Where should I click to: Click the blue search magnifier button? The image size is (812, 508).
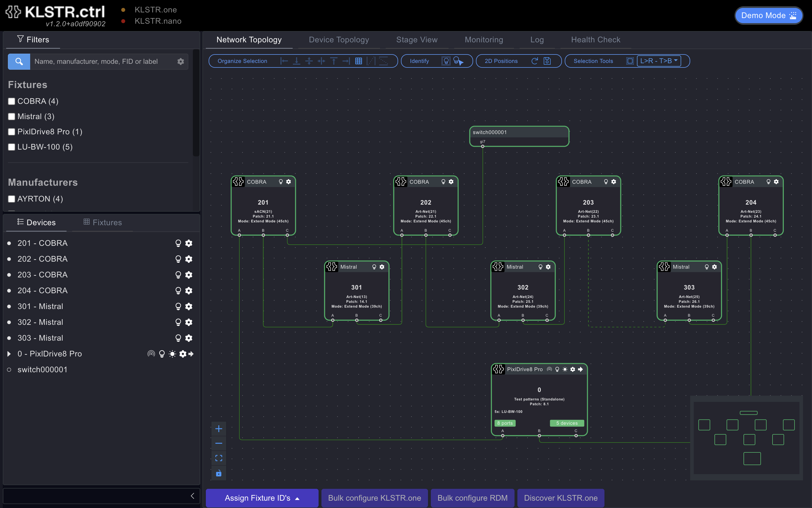(x=19, y=62)
